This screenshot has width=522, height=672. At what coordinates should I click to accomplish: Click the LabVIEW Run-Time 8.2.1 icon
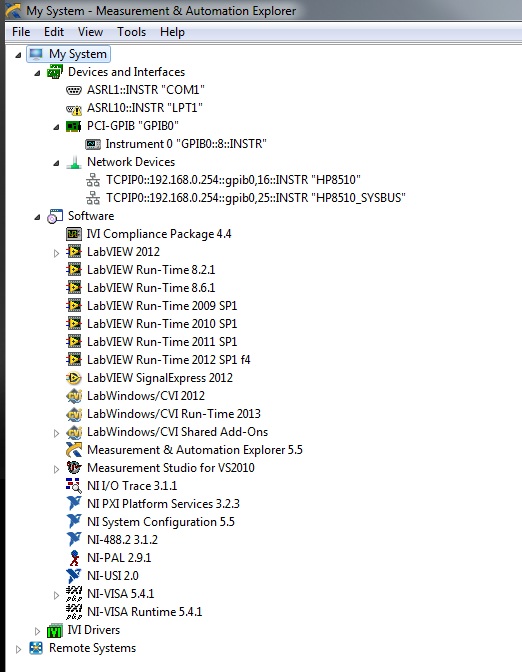[74, 270]
